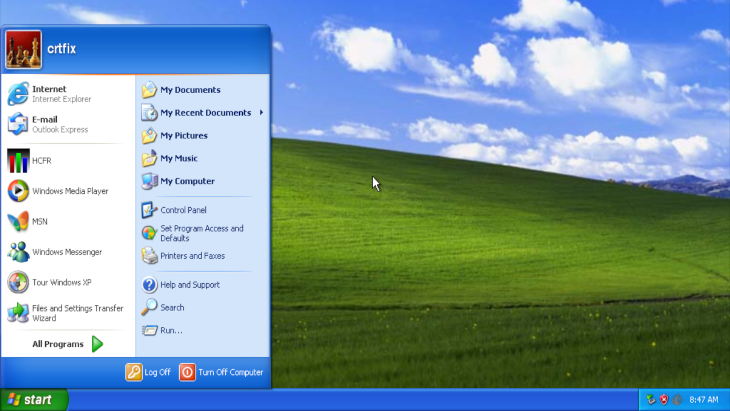Open My Computer

187,181
